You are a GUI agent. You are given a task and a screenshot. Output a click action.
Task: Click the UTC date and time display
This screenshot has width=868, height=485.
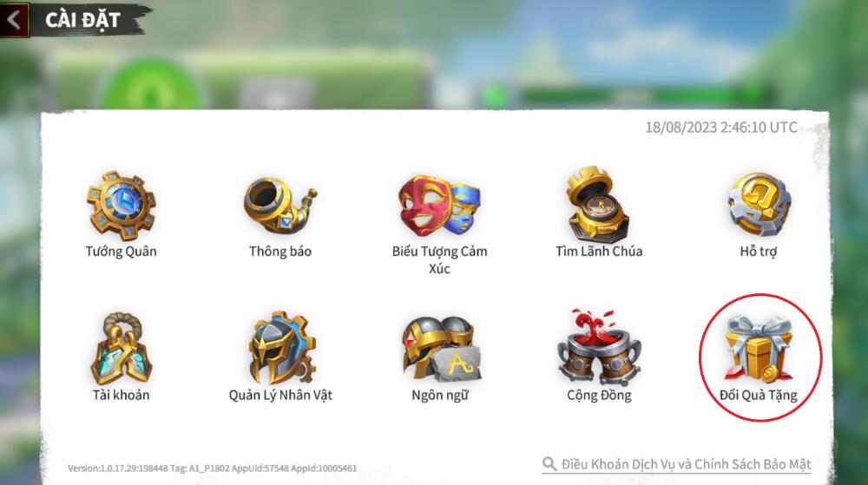click(721, 128)
